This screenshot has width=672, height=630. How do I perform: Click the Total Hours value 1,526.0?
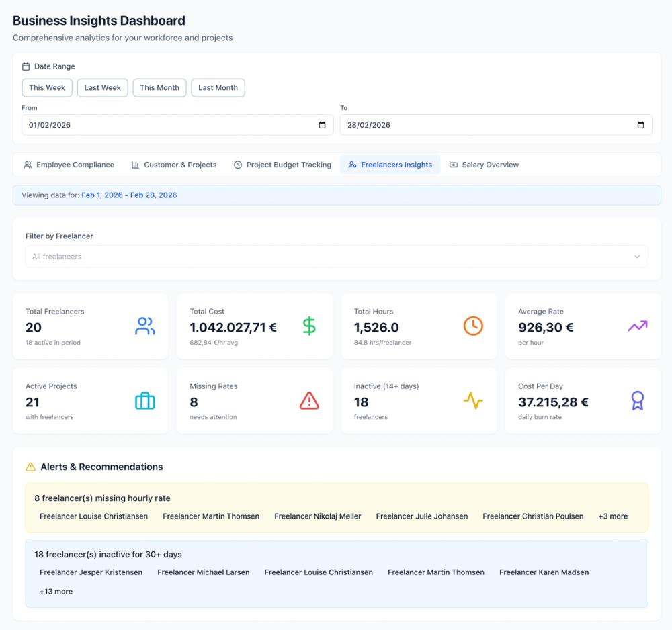click(x=376, y=328)
